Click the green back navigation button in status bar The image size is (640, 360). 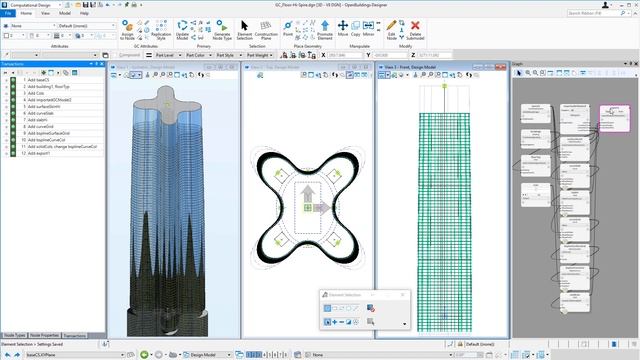(144, 355)
